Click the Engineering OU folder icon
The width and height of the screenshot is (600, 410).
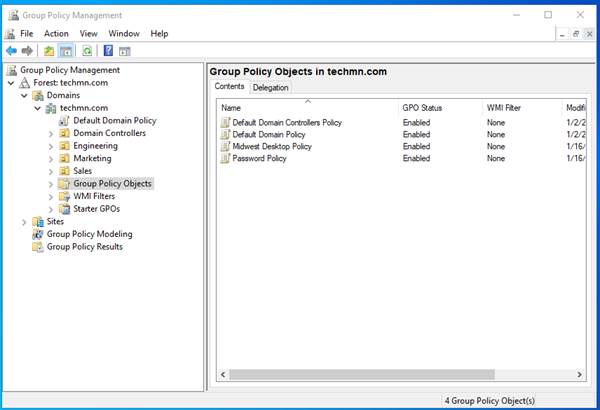point(64,146)
